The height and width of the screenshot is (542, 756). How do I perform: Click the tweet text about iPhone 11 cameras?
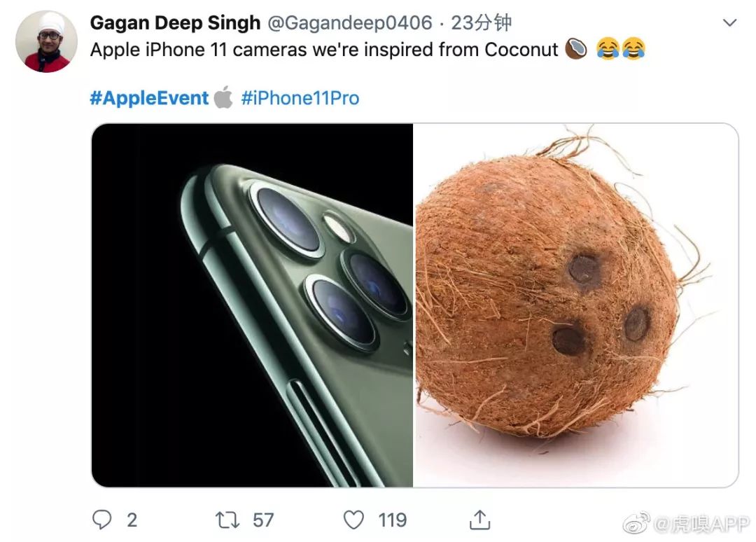[323, 50]
